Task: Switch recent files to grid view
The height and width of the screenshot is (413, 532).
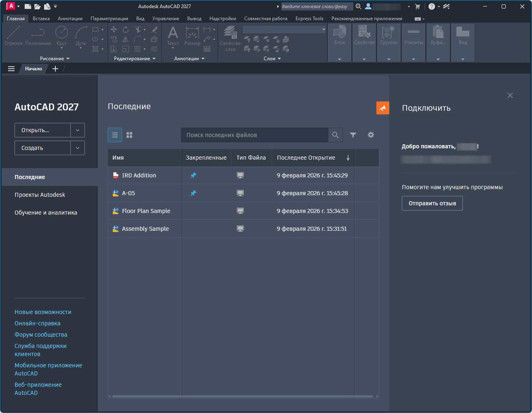Action: (x=129, y=135)
